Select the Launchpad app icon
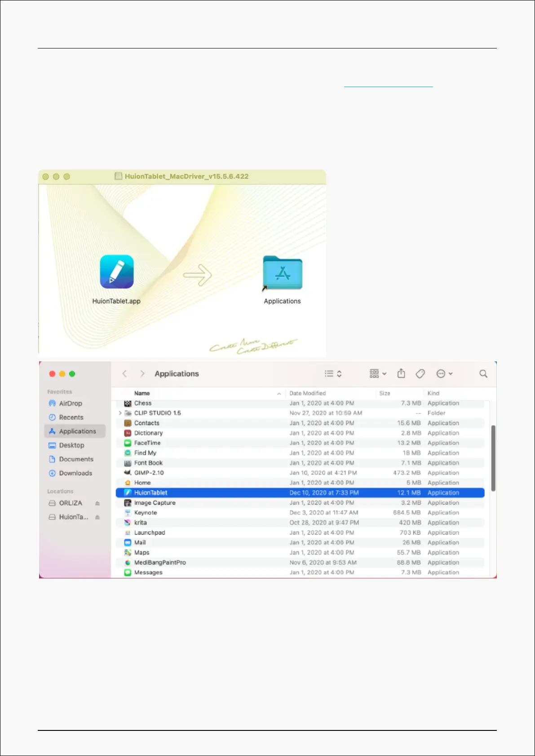The height and width of the screenshot is (756, 535). 128,532
